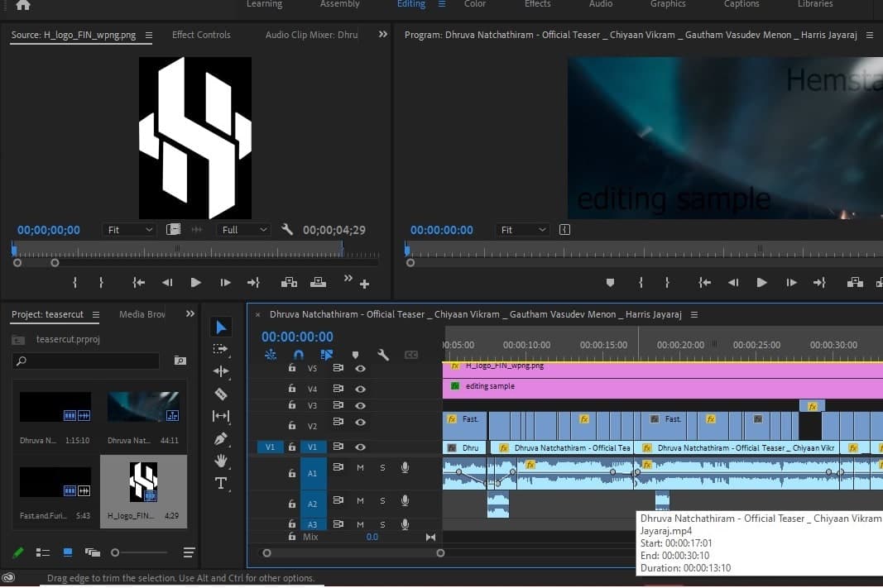
Task: Play the Program monitor
Action: [761, 283]
